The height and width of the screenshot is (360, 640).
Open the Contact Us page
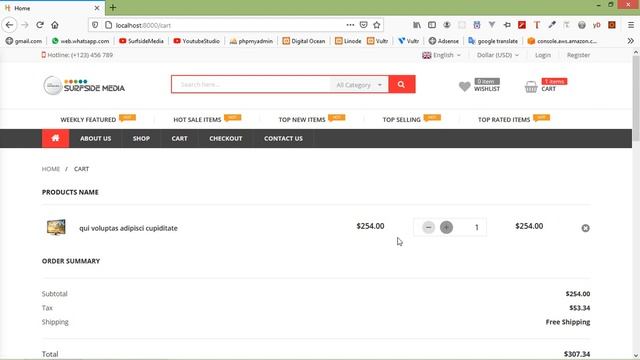283,138
